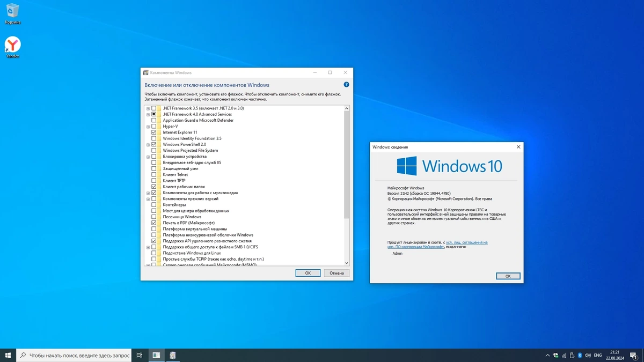The image size is (644, 362).
Task: Select Платформа низкоуровневой оболочки Windows row
Action: tap(208, 235)
